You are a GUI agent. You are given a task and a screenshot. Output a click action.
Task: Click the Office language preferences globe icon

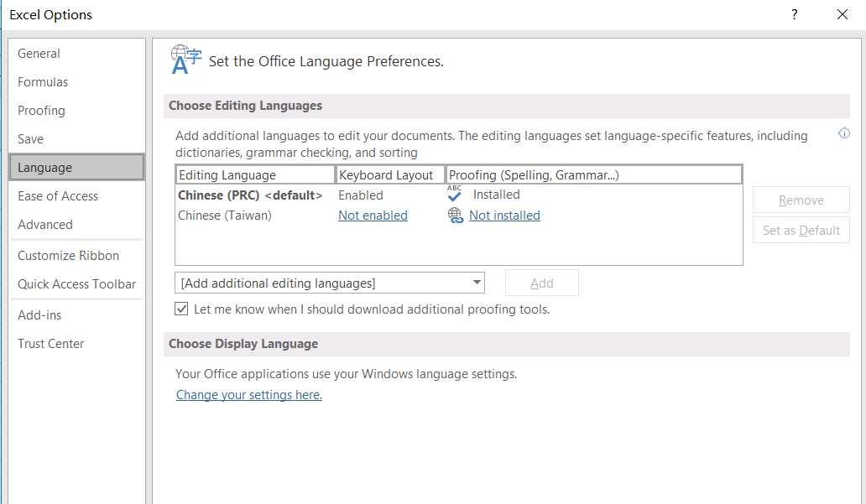click(186, 60)
